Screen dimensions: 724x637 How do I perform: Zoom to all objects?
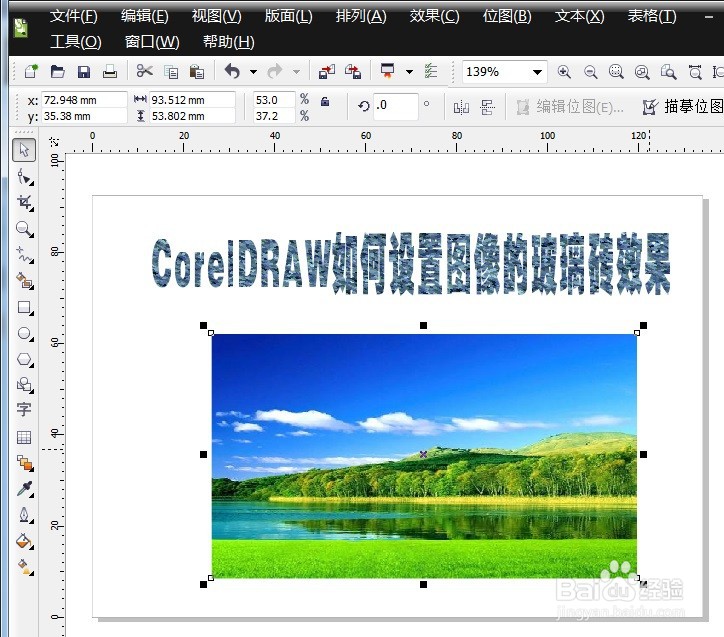[x=642, y=72]
